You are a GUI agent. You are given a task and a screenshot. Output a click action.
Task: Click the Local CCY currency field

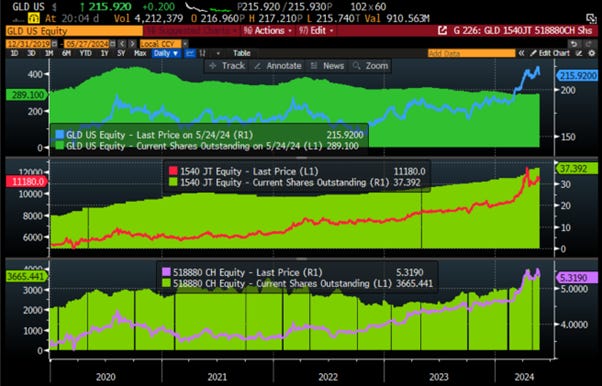[x=161, y=44]
